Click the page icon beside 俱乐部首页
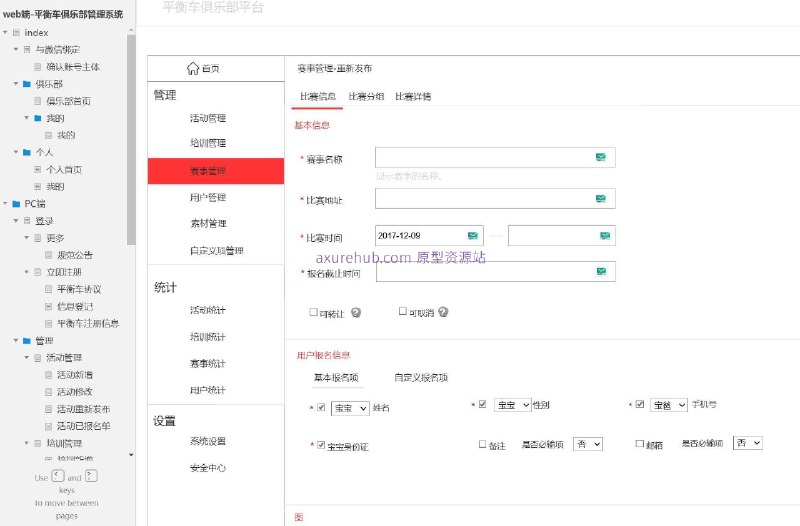 tap(38, 101)
